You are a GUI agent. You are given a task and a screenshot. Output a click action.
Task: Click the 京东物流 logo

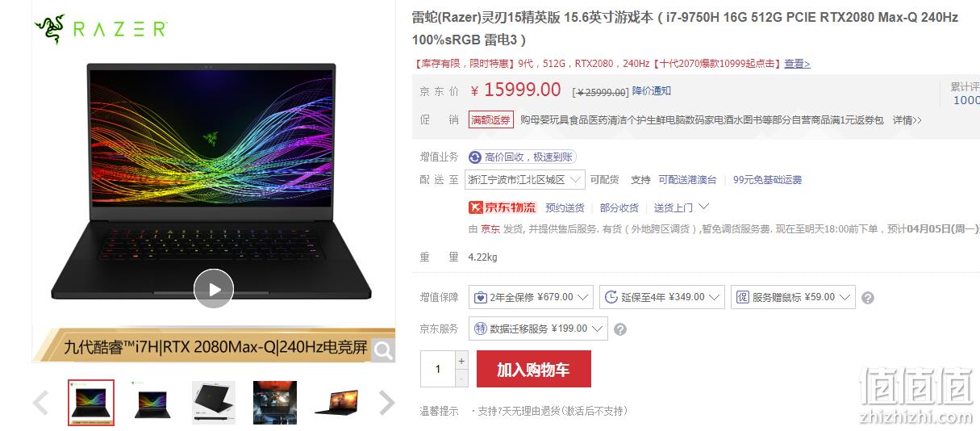click(x=503, y=207)
